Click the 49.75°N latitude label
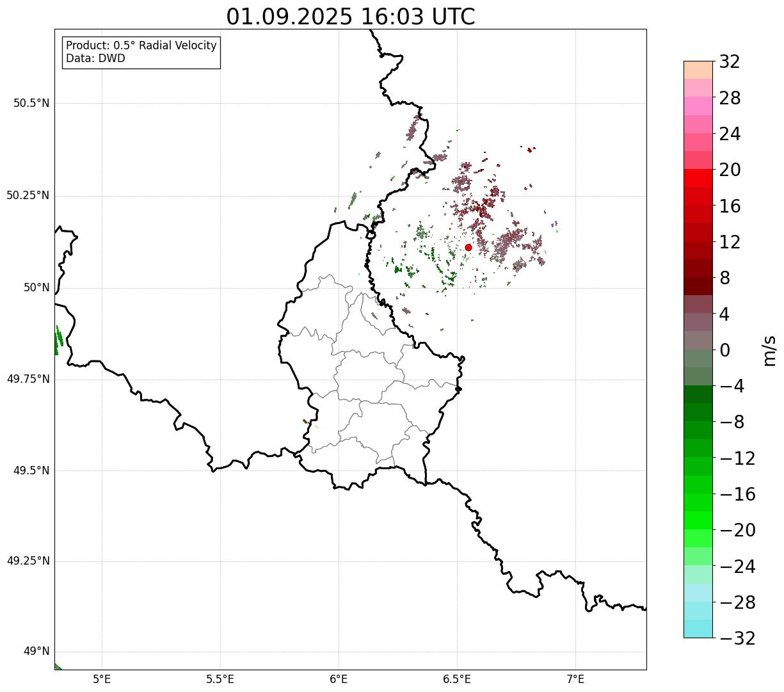The image size is (784, 692). (28, 379)
